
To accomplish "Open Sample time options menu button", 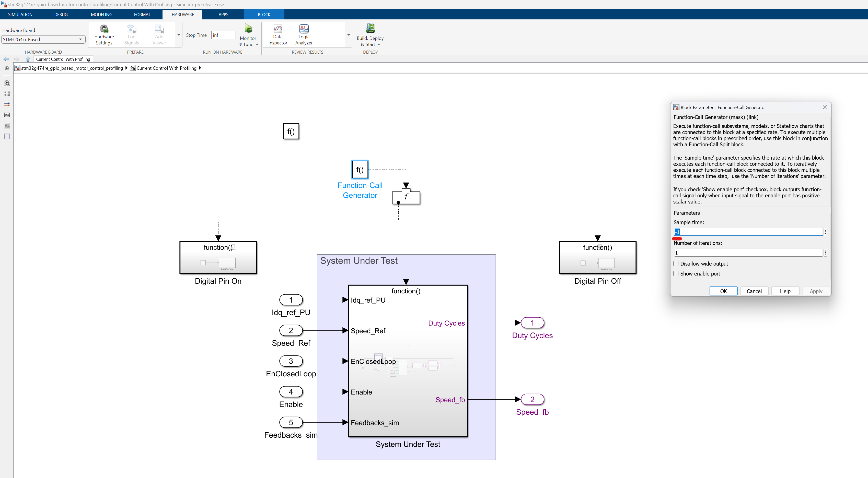I will pyautogui.click(x=825, y=232).
